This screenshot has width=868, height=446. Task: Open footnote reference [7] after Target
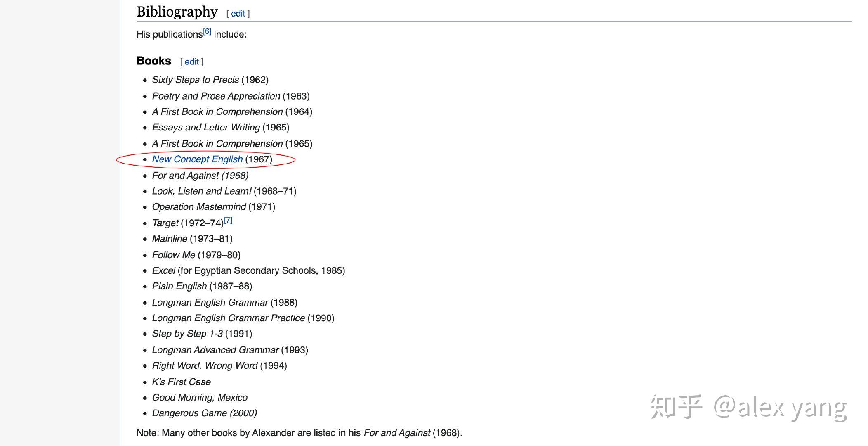coord(228,220)
